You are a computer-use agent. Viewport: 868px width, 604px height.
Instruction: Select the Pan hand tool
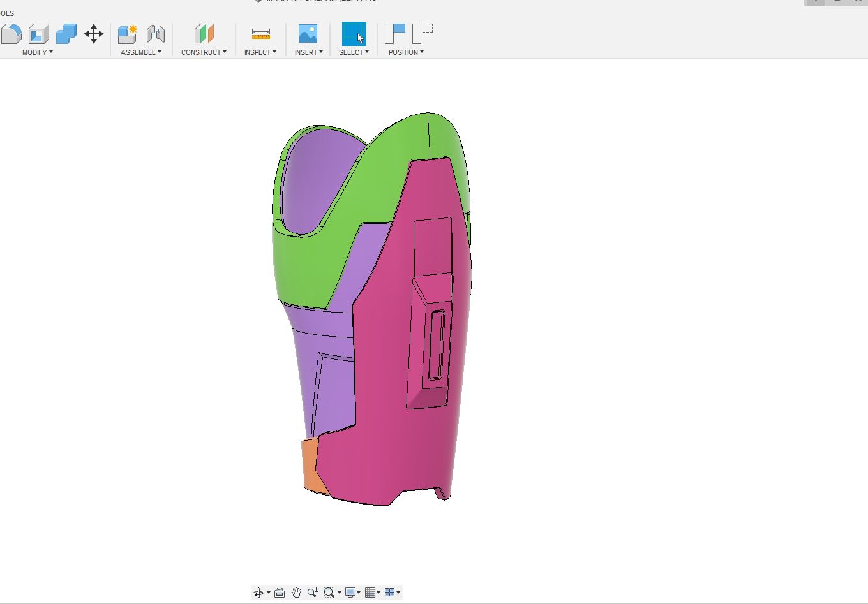click(x=296, y=593)
